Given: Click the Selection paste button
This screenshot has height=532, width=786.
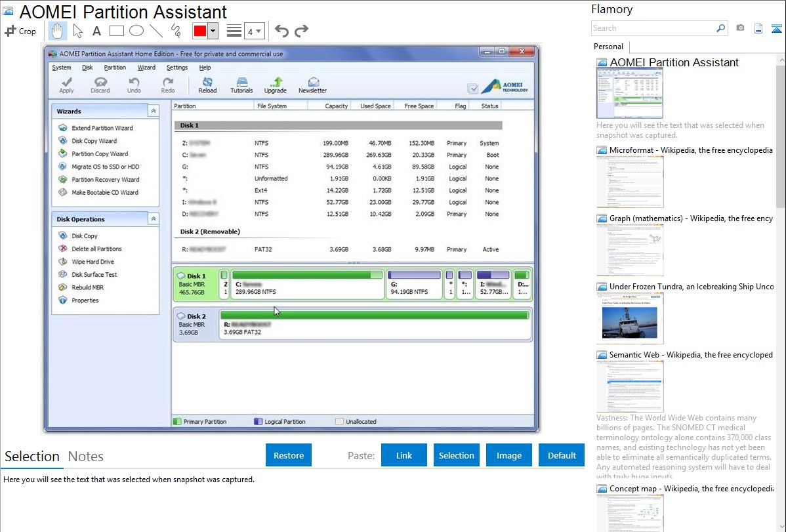Looking at the screenshot, I should (x=456, y=455).
